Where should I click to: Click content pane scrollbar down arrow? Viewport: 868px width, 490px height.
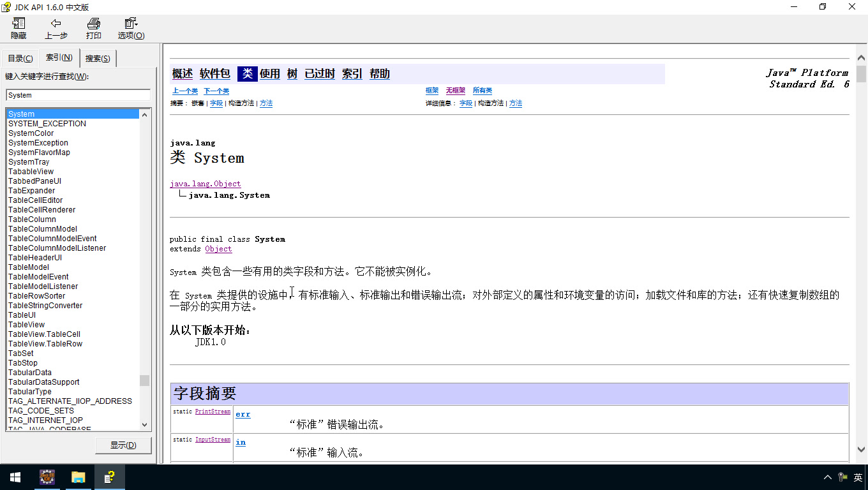click(x=862, y=449)
